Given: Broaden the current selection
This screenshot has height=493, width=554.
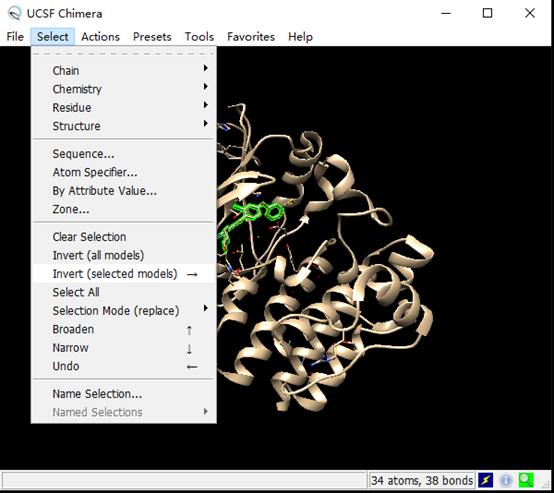Looking at the screenshot, I should coord(124,329).
